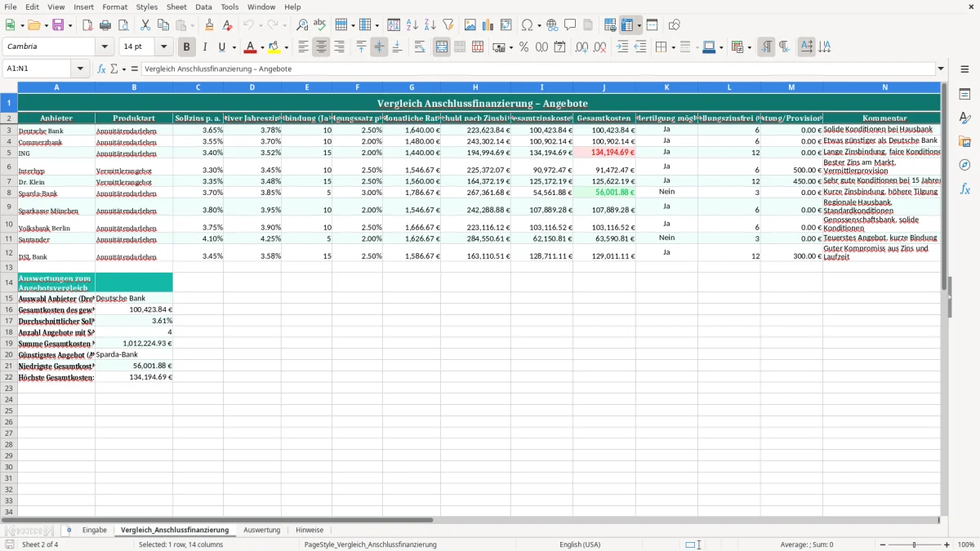Open the sidebar Functions fx icon
This screenshot has height=551, width=980.
964,189
